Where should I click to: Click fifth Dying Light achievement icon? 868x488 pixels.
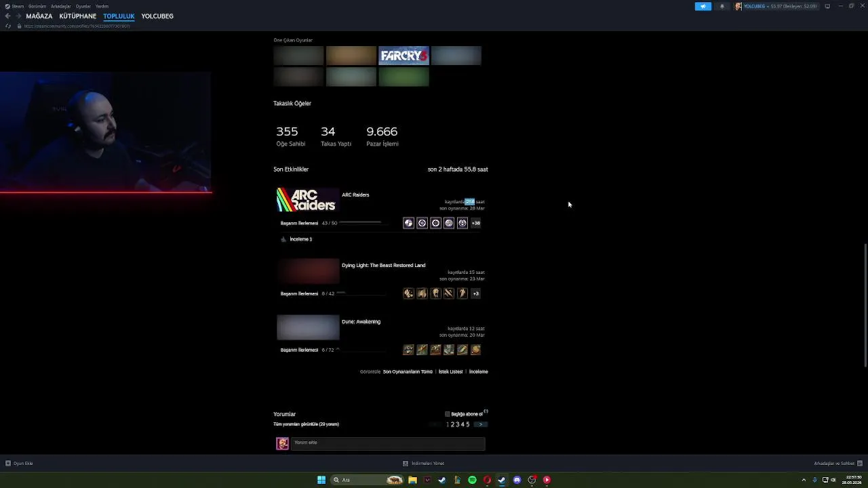click(x=462, y=293)
